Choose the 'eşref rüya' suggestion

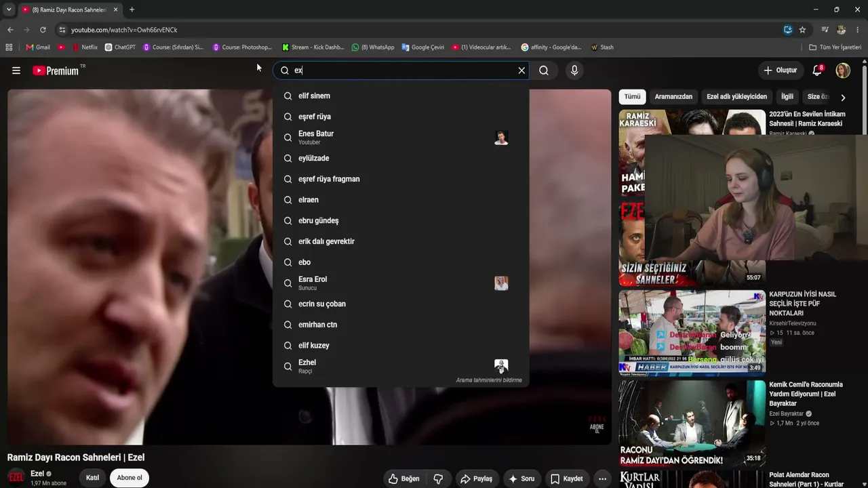tap(401, 117)
